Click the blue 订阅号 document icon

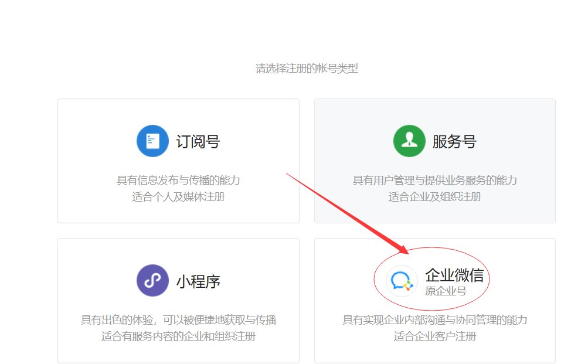152,141
